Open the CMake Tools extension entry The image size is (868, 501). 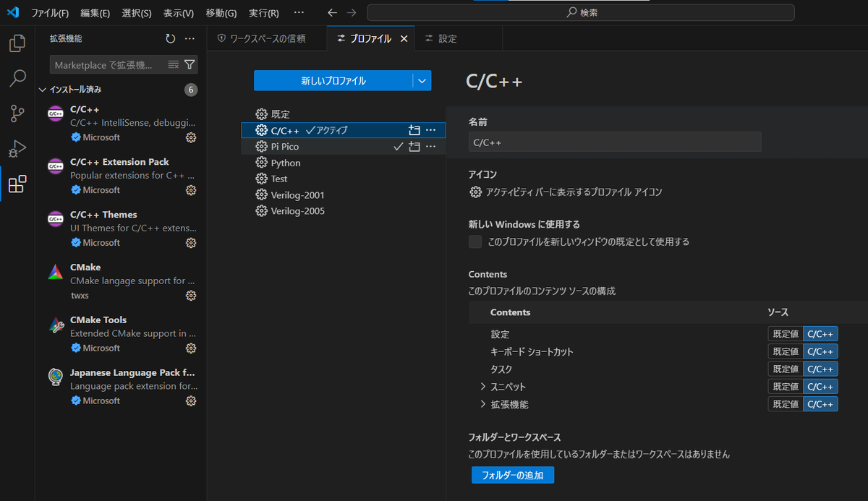[122, 334]
